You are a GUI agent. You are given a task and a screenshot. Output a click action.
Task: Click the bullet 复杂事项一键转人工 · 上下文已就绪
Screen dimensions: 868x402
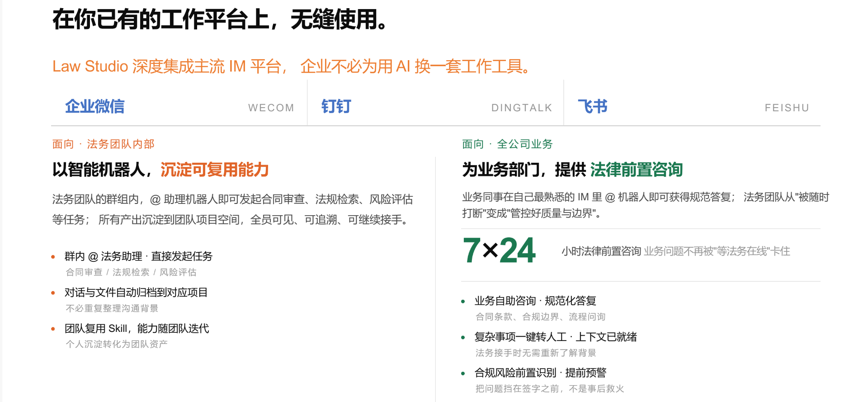tap(556, 337)
